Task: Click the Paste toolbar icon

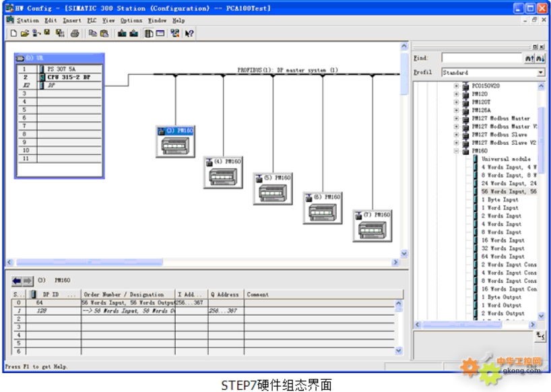Action: click(104, 34)
